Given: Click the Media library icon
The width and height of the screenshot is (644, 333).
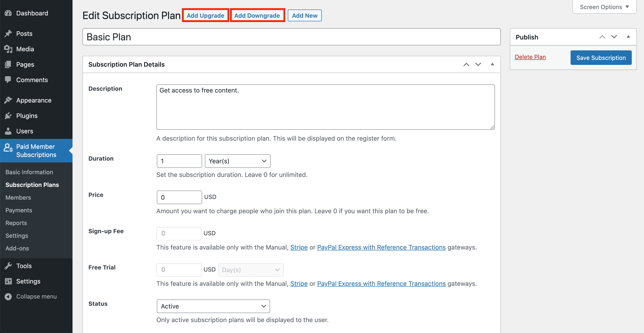Looking at the screenshot, I should [8, 49].
